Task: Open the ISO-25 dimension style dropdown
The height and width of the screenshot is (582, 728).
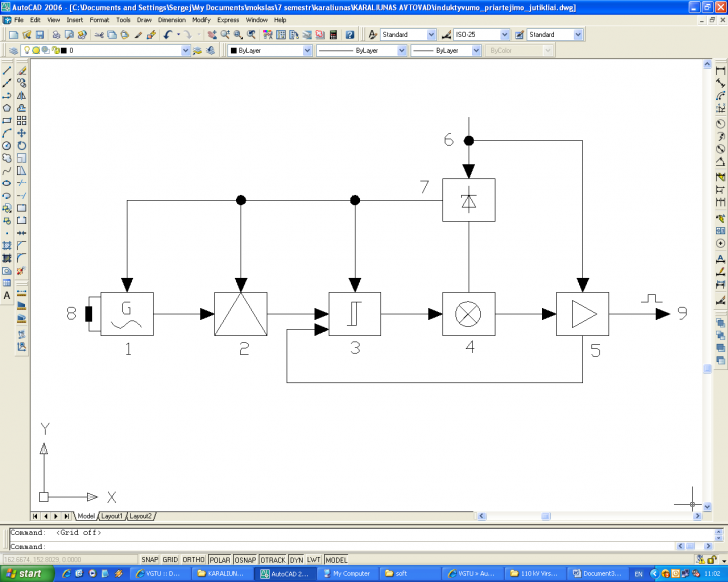Action: (x=505, y=35)
